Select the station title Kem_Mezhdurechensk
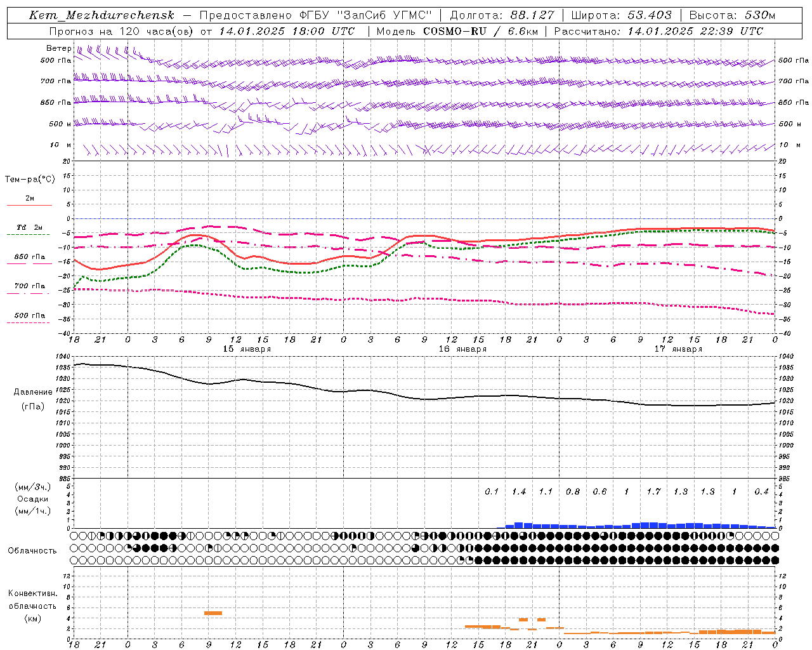Viewport: 812px width, 650px height. [101, 15]
